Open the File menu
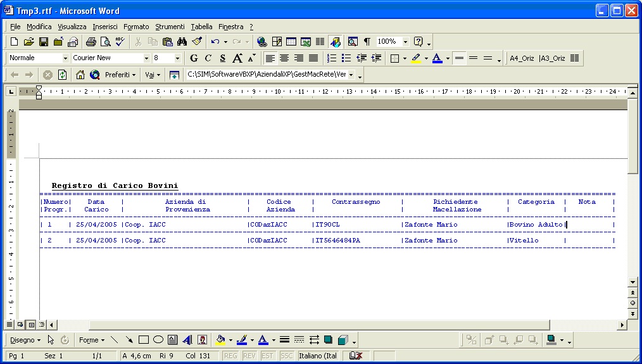642x364 pixels. [x=15, y=27]
